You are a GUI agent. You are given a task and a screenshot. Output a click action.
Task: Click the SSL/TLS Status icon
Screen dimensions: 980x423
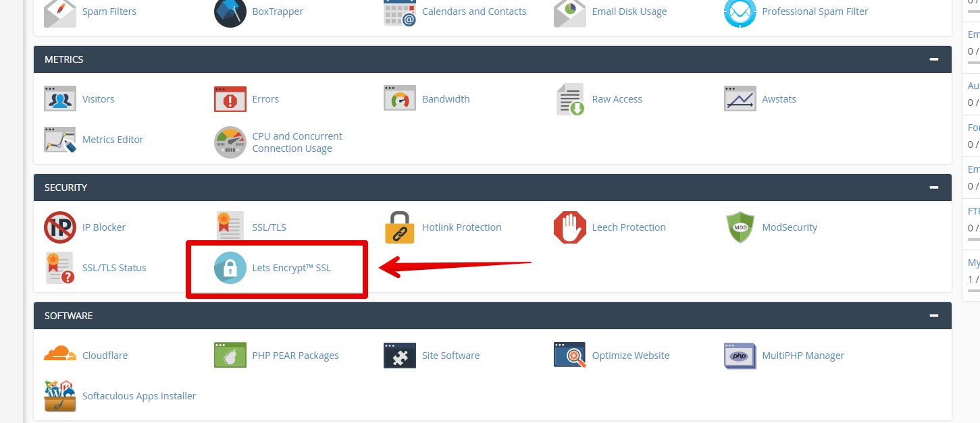tap(60, 268)
